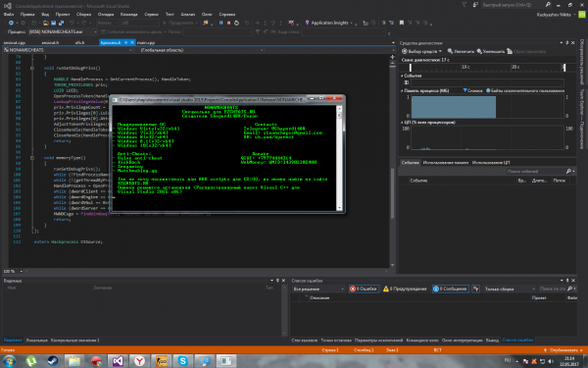Image resolution: width=588 pixels, height=368 pixels.
Task: Collapse the Events section in diagnostics
Action: pos(402,76)
